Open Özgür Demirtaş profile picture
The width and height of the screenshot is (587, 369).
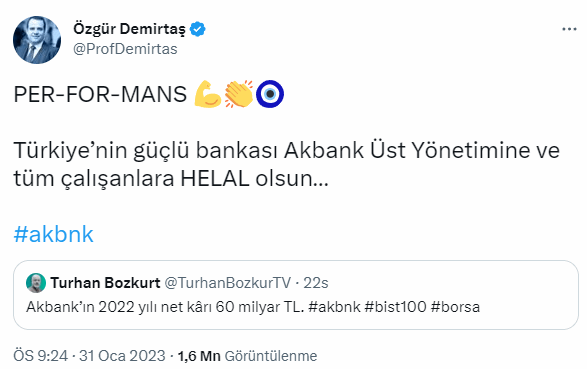(37, 40)
